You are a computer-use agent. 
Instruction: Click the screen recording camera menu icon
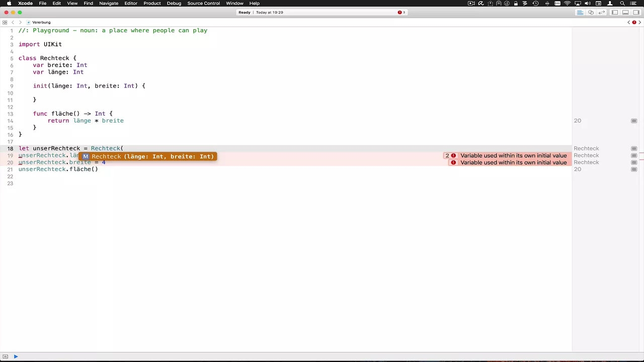click(x=471, y=4)
